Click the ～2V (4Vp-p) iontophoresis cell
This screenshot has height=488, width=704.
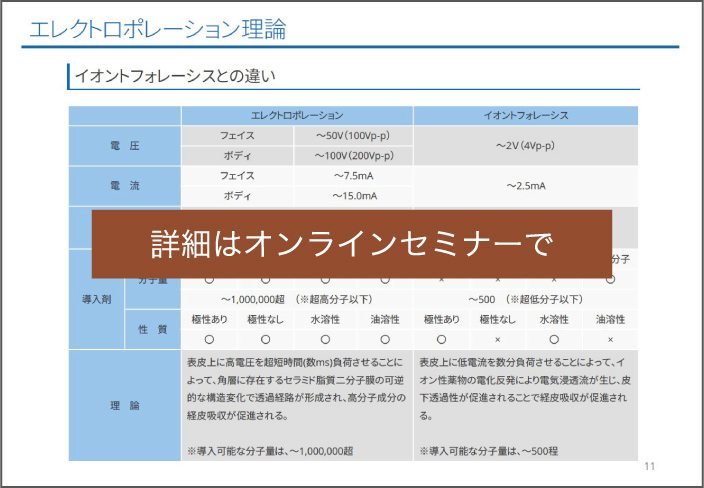pyautogui.click(x=525, y=145)
